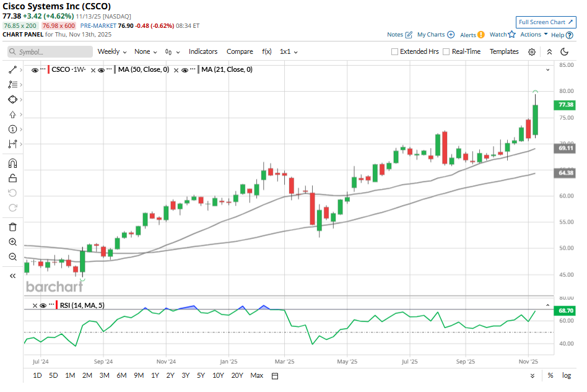Open the Indicators menu

click(x=203, y=52)
